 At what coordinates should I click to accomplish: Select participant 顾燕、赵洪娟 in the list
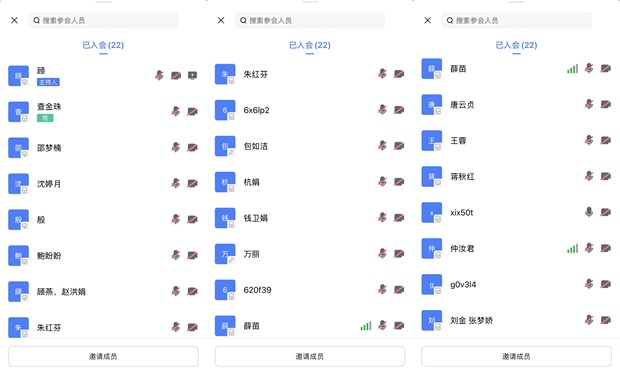click(103, 291)
